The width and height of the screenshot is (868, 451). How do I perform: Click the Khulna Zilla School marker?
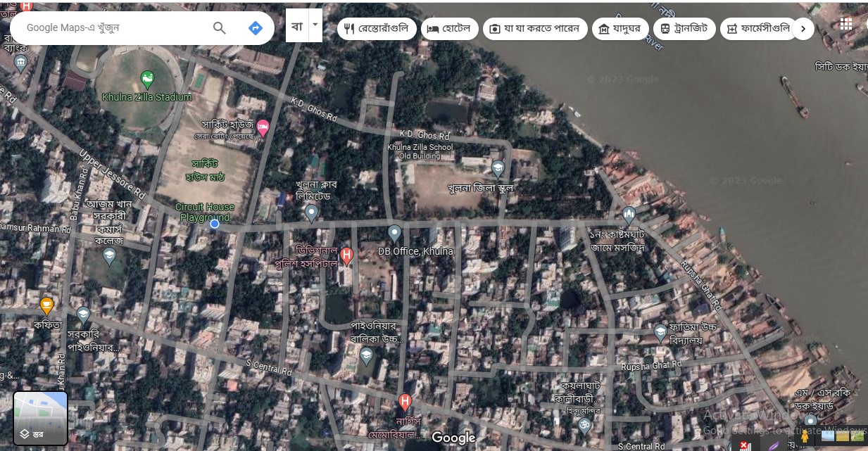(498, 169)
